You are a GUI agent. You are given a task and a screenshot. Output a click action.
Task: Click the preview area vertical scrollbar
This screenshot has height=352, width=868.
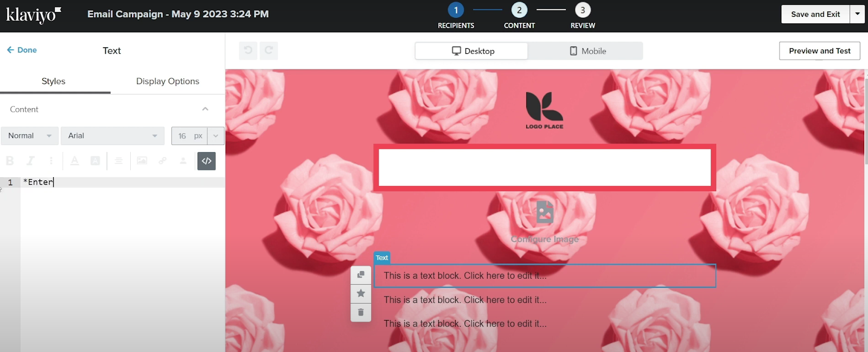866,121
